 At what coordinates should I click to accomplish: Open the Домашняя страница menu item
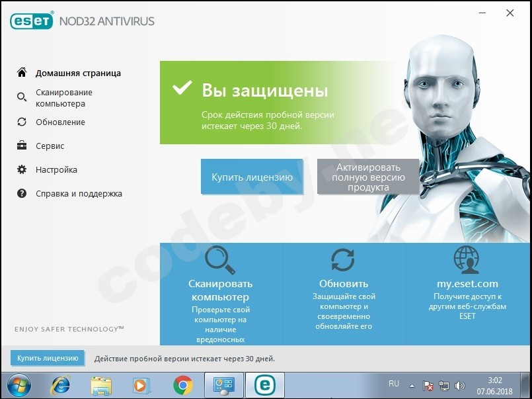click(78, 73)
